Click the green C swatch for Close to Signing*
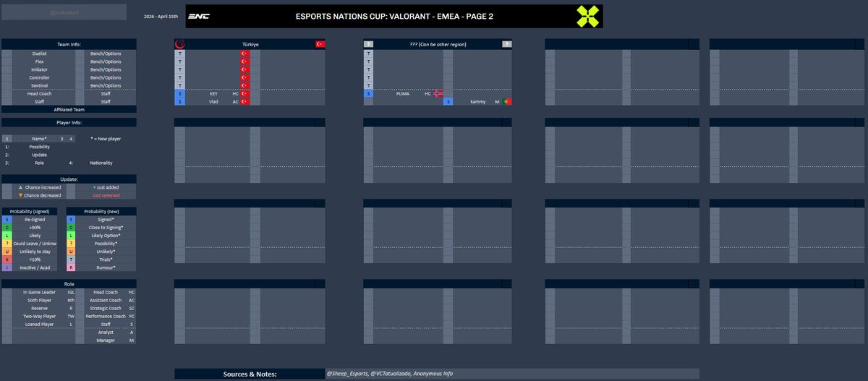This screenshot has height=381, width=868. pos(71,227)
